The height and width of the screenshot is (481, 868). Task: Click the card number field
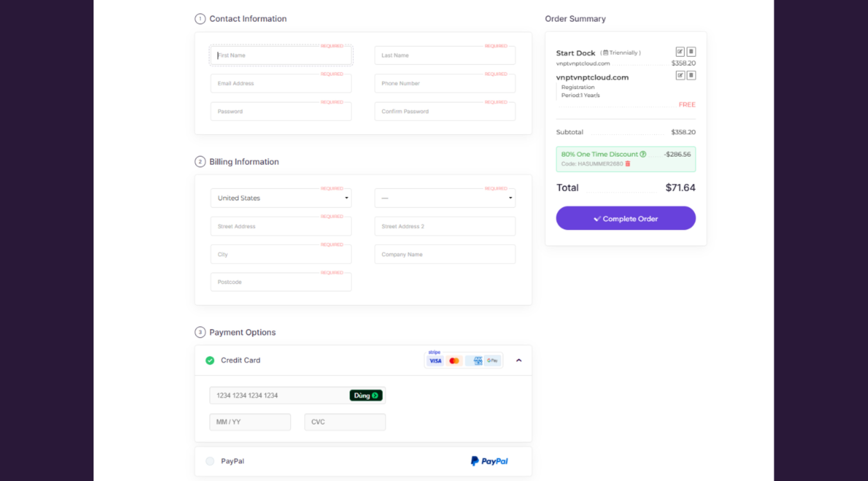pyautogui.click(x=298, y=395)
